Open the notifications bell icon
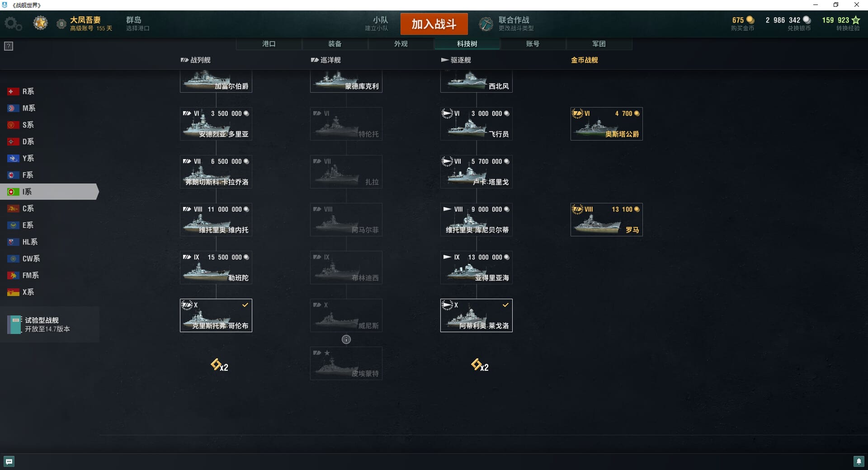Image resolution: width=868 pixels, height=470 pixels. [x=859, y=461]
